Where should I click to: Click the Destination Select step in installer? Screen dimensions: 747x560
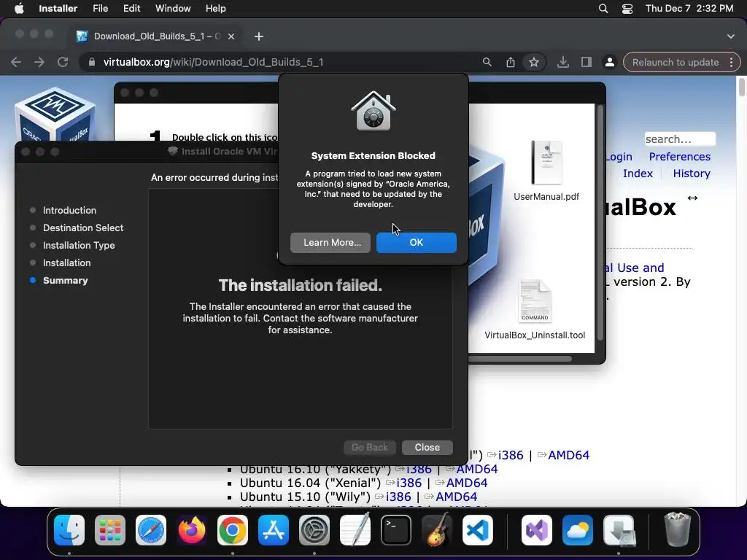(83, 227)
